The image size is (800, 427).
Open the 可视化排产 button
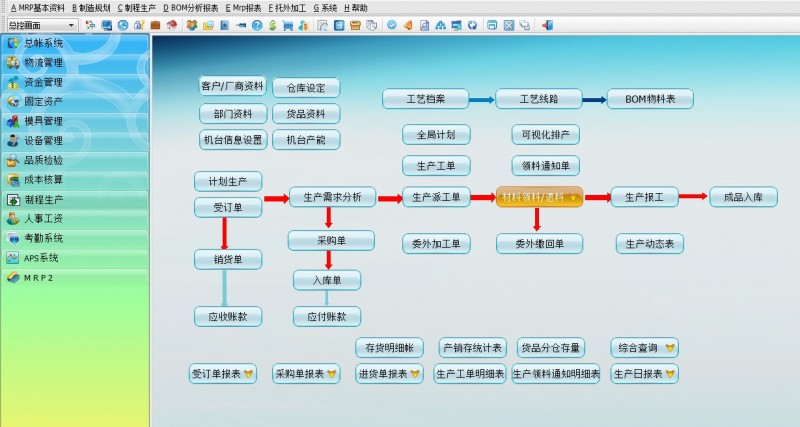[x=544, y=134]
